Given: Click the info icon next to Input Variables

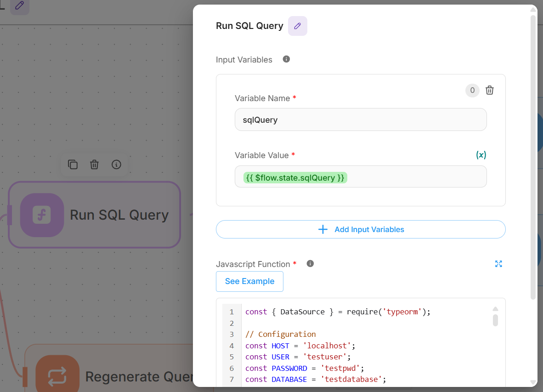Looking at the screenshot, I should (x=286, y=59).
